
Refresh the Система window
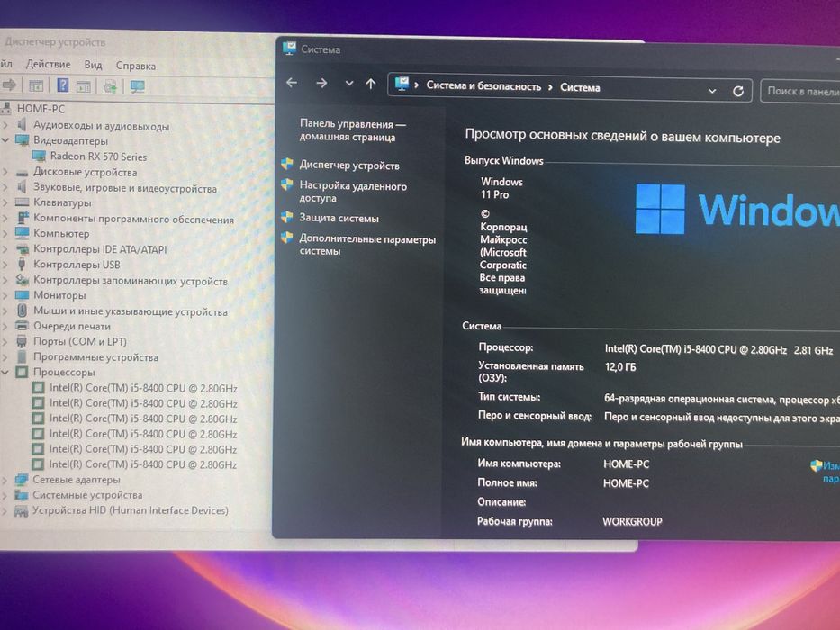click(x=737, y=91)
